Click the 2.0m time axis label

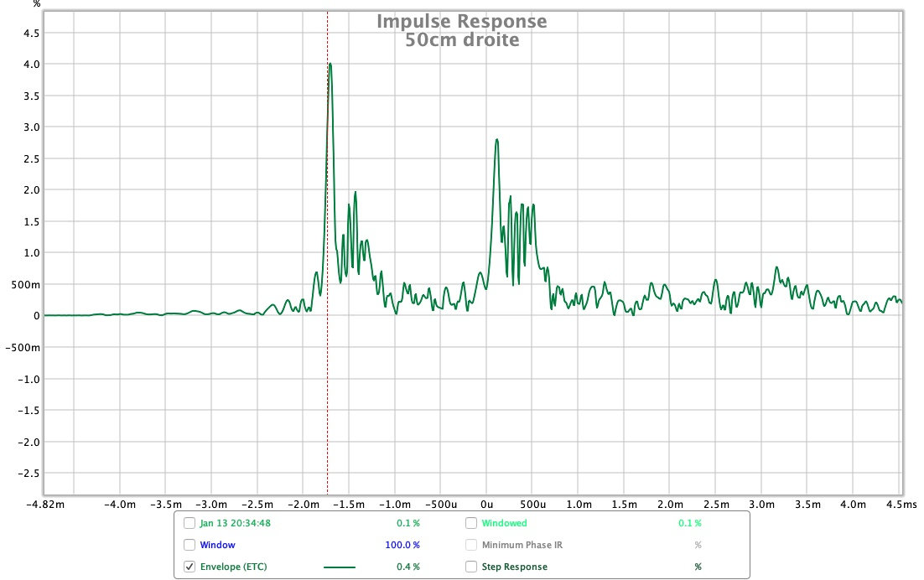[x=671, y=505]
